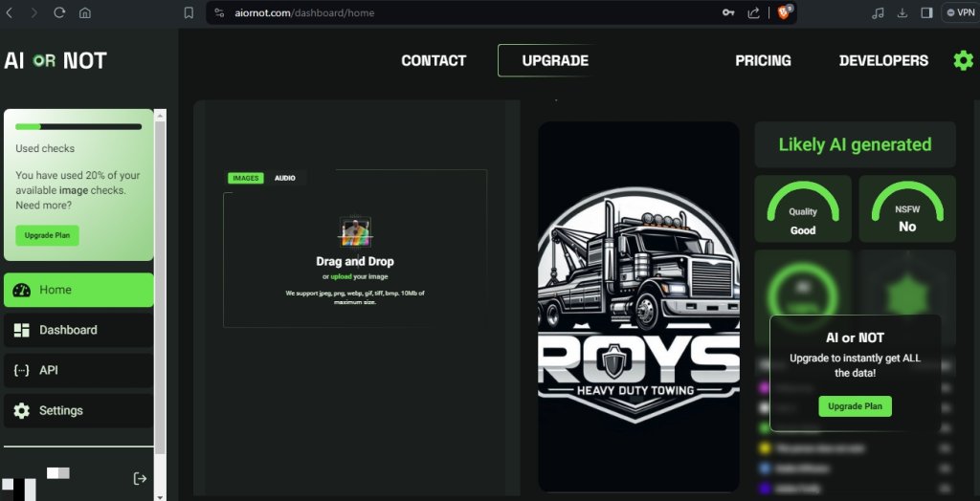This screenshot has height=501, width=980.
Task: Click the upload link in drop zone
Action: coord(342,276)
